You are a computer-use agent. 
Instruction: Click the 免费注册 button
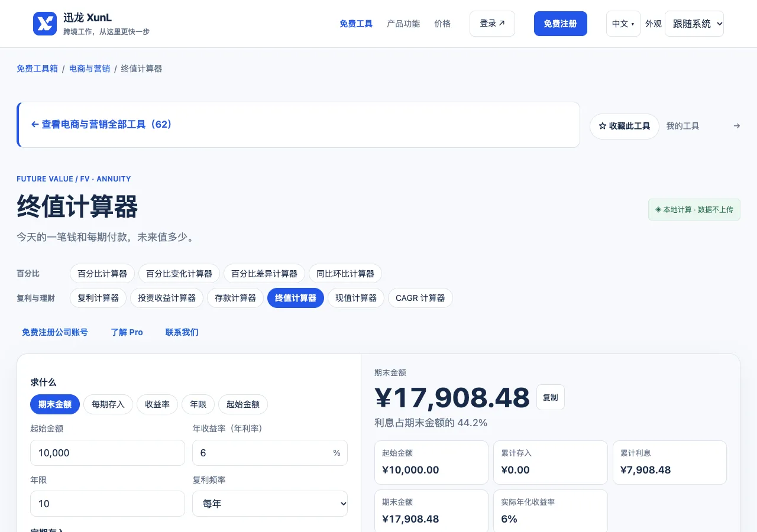(561, 24)
